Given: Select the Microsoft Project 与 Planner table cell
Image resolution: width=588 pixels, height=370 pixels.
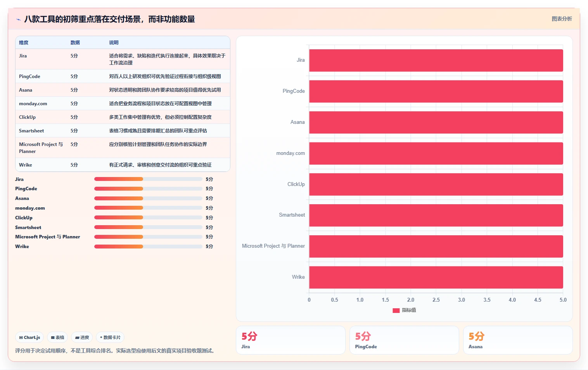Looking at the screenshot, I should pos(41,148).
